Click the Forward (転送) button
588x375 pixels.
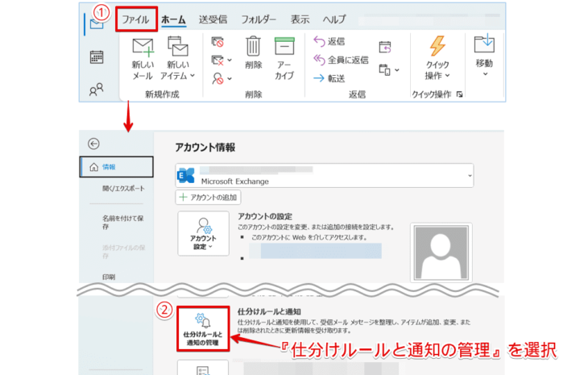pos(329,78)
